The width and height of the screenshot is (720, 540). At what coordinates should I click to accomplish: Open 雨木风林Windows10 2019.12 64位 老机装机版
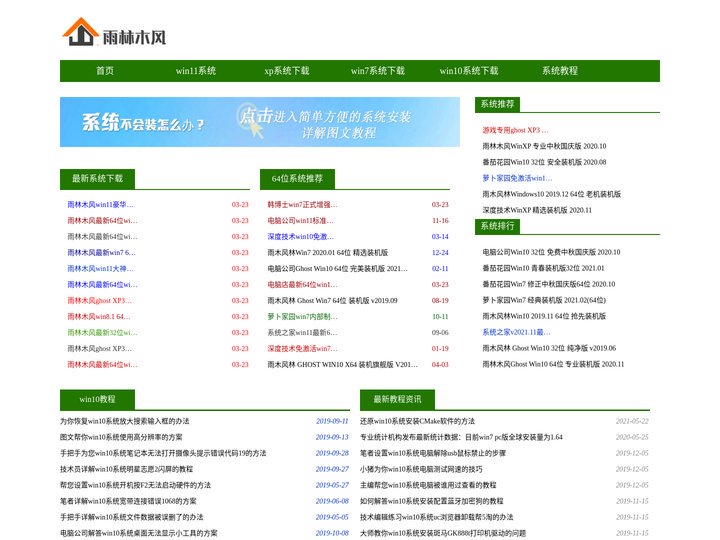(551, 194)
